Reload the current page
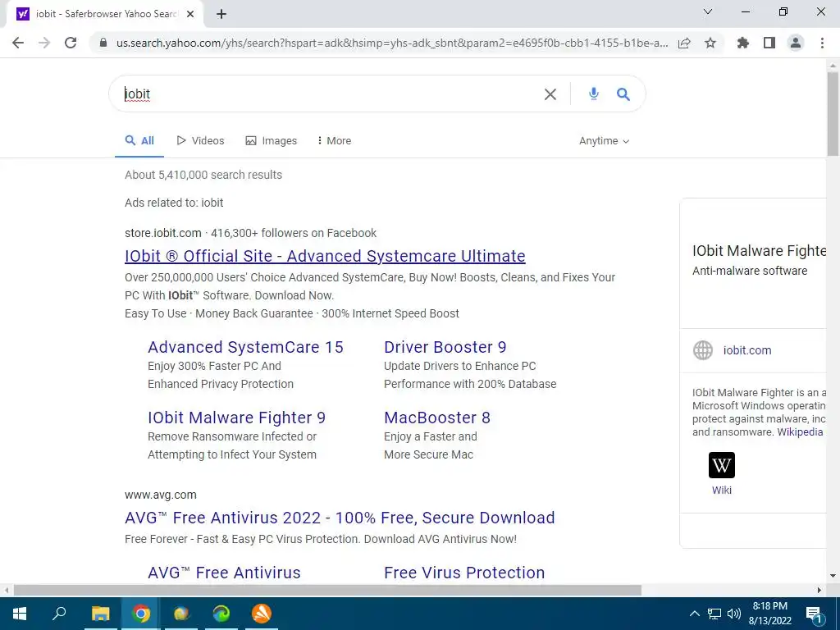This screenshot has width=840, height=630. (71, 43)
